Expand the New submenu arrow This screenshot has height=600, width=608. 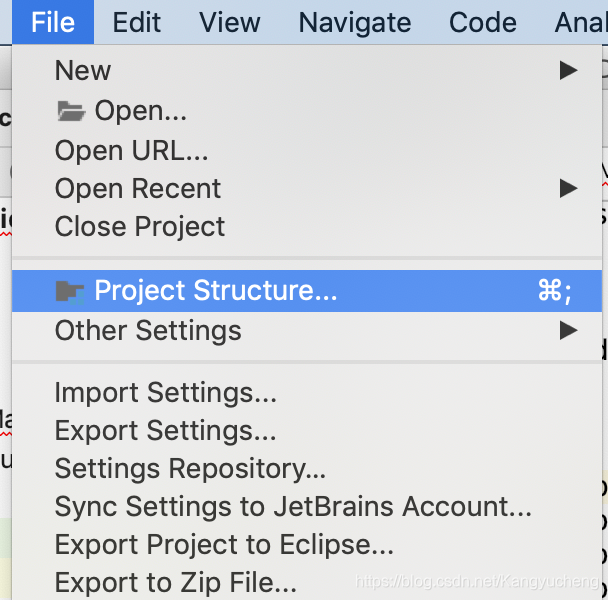[x=568, y=70]
